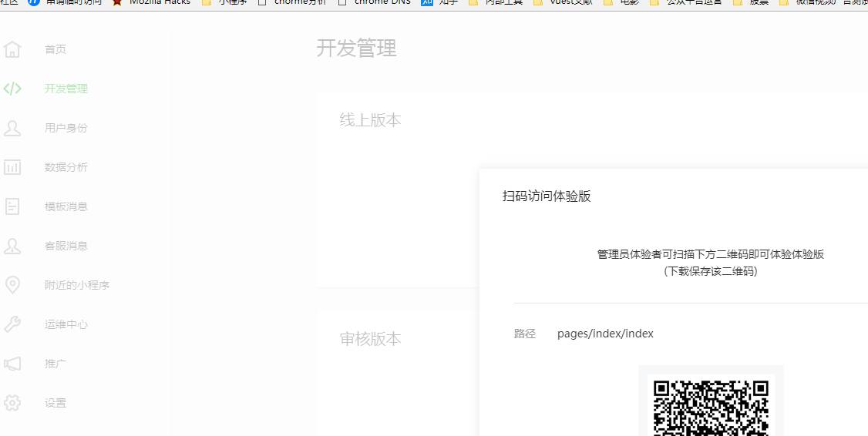
Task: Open the 知乎 bookmark
Action: (447, 2)
